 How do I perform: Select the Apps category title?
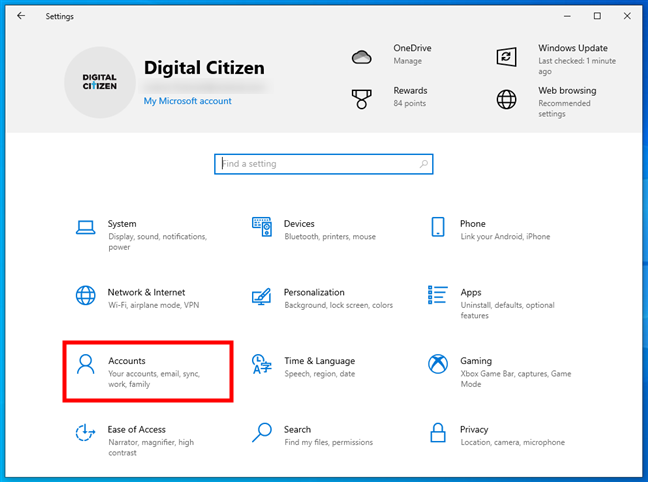pyautogui.click(x=471, y=293)
